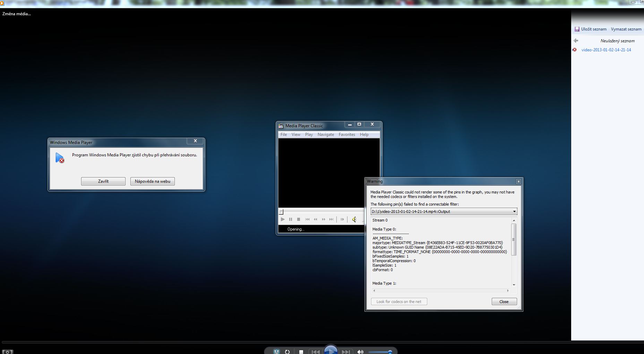The image size is (644, 354).
Task: Click skip-back icon in Media Player Classic
Action: coord(307,219)
